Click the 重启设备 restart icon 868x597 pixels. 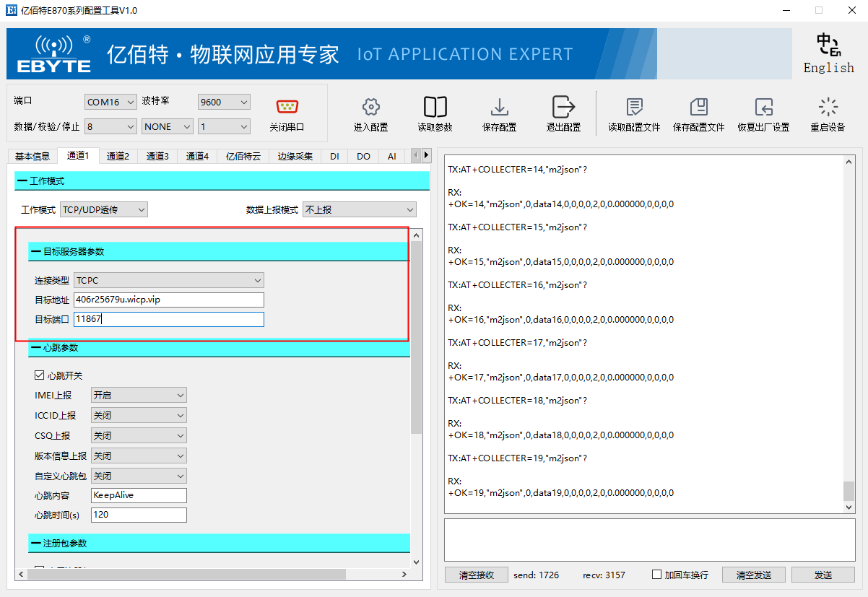(x=828, y=107)
